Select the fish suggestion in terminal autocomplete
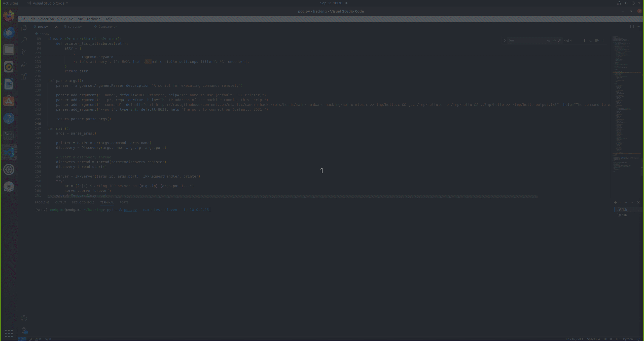 (624, 209)
